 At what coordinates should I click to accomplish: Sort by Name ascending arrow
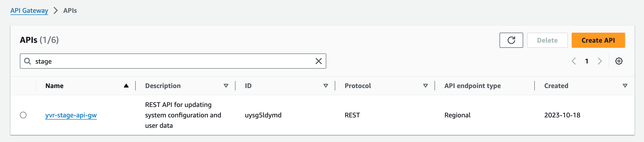pyautogui.click(x=126, y=86)
